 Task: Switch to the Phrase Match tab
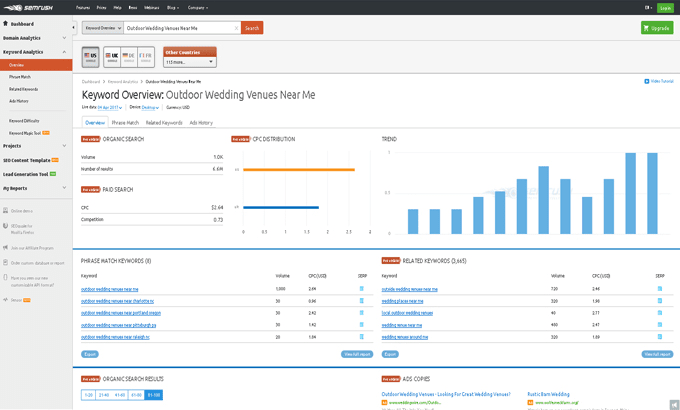125,122
